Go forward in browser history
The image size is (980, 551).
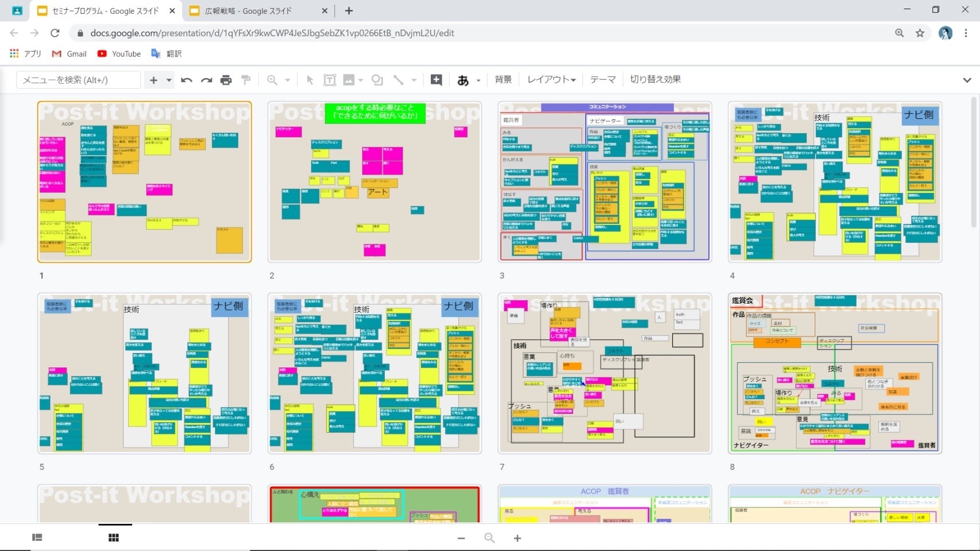[34, 33]
